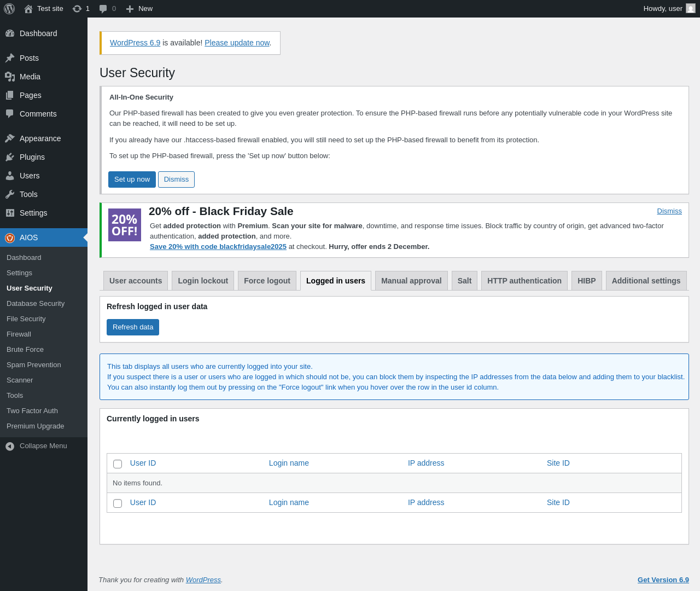700x591 pixels.
Task: Click the Users person icon
Action: [x=10, y=176]
